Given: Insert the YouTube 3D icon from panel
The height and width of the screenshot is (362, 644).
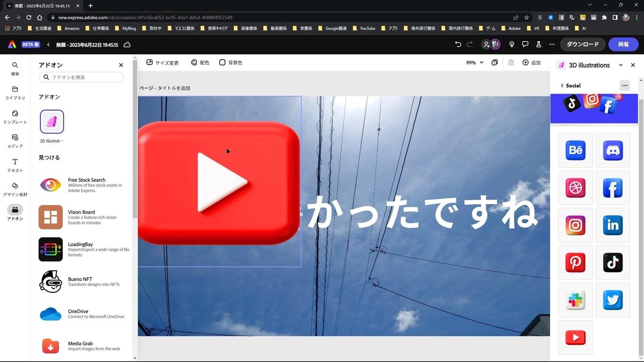Looking at the screenshot, I should click(x=575, y=337).
